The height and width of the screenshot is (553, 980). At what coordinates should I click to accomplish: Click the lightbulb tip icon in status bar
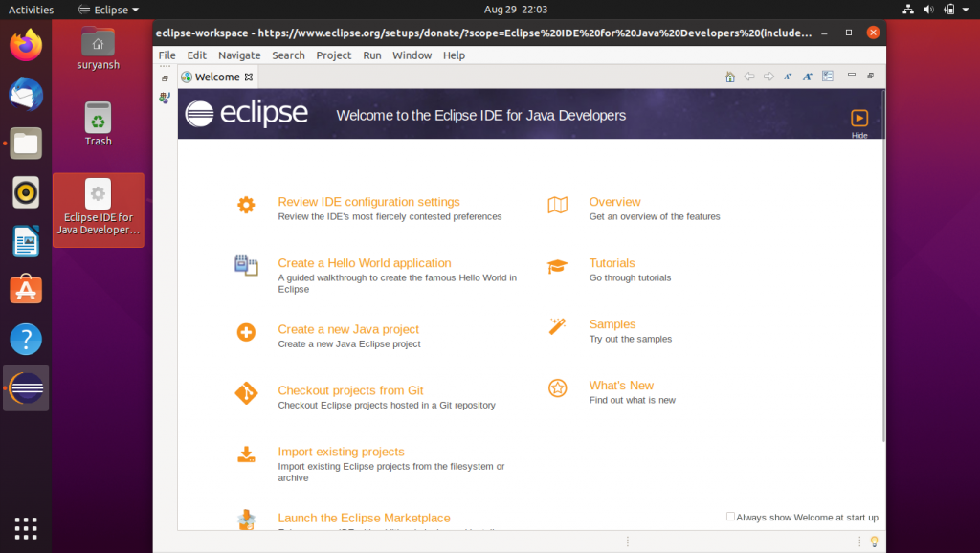[x=873, y=542]
